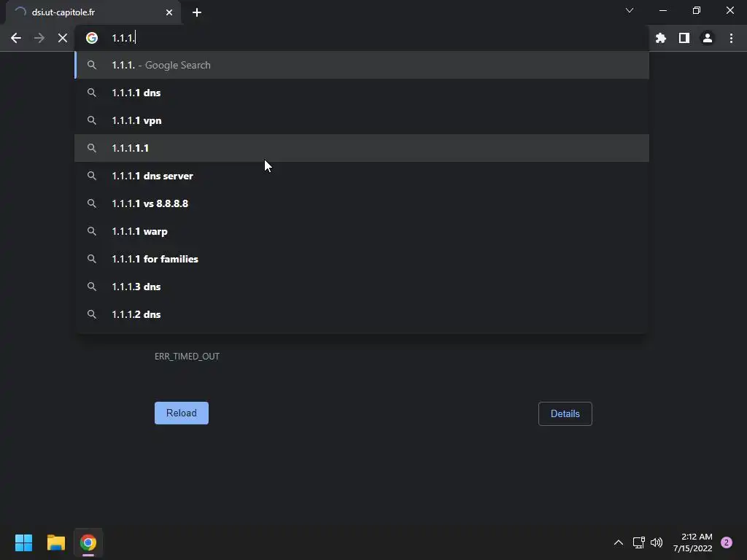Click search icon beside '1.1.1.2 dns'
The height and width of the screenshot is (560, 747).
click(92, 314)
